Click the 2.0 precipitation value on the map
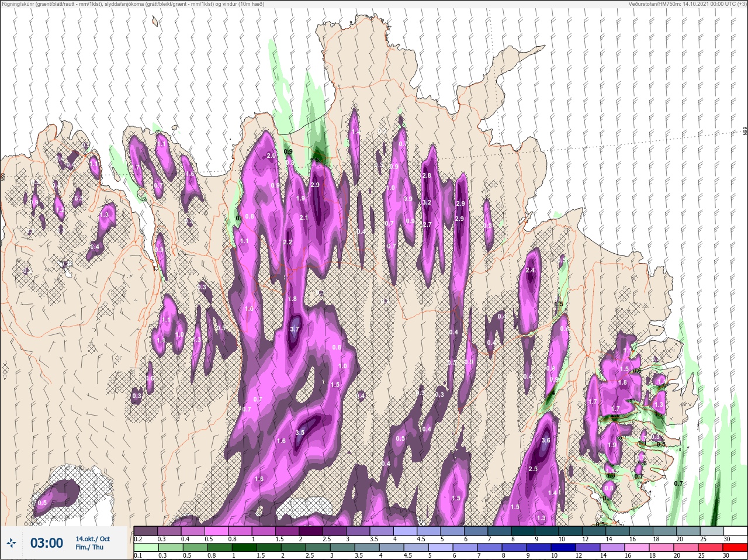This screenshot has height=560, width=748. pyautogui.click(x=271, y=156)
